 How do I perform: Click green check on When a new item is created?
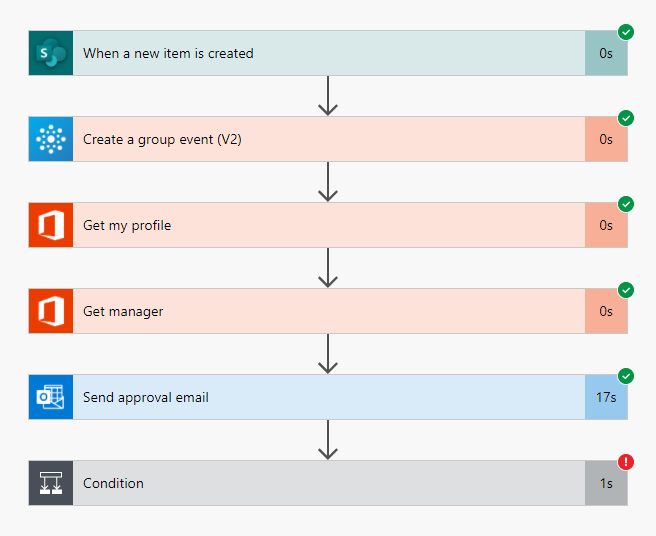tap(626, 32)
